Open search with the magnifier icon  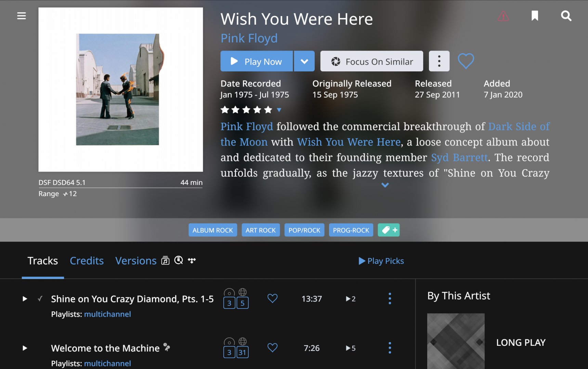[x=566, y=16]
